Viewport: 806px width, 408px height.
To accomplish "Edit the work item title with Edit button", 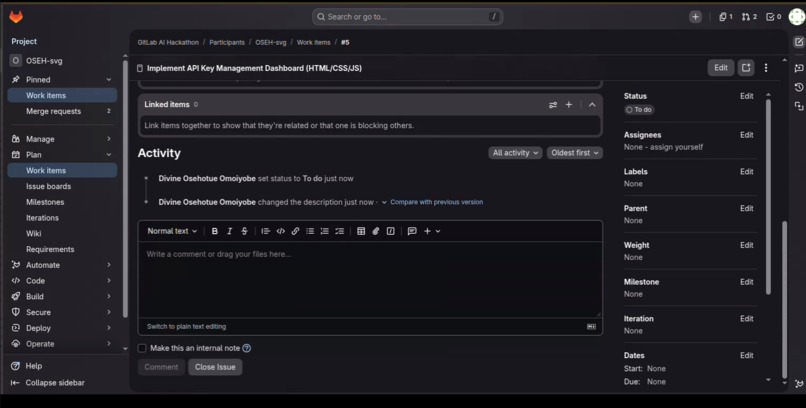I will tap(721, 68).
